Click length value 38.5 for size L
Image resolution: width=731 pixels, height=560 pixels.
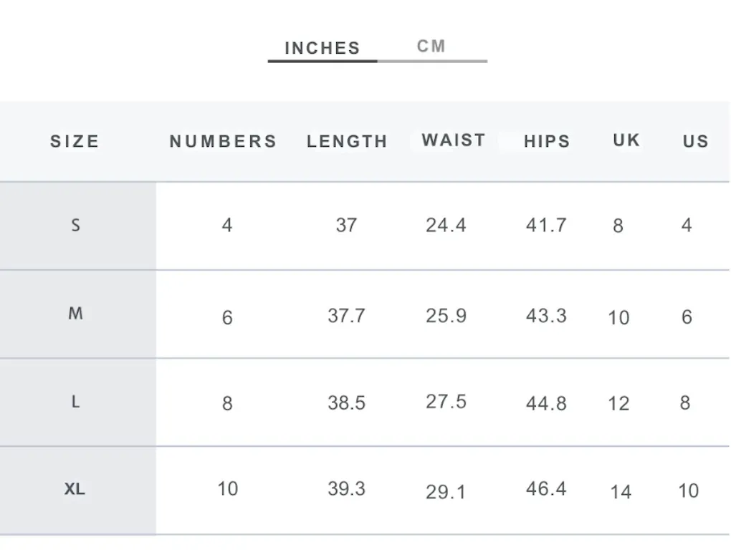(x=346, y=403)
